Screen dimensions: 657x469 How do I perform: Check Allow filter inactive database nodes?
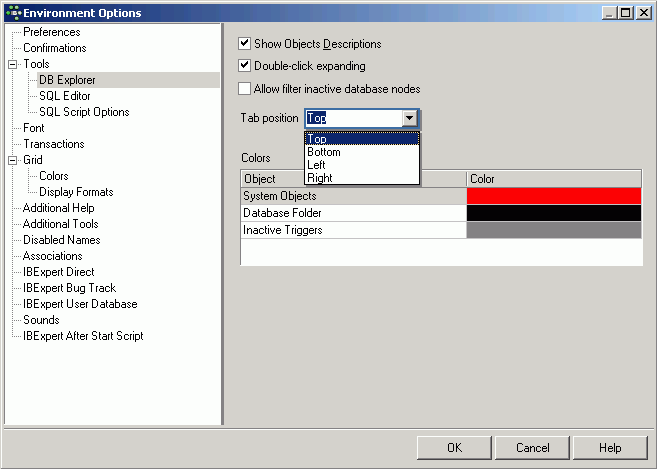(x=245, y=89)
